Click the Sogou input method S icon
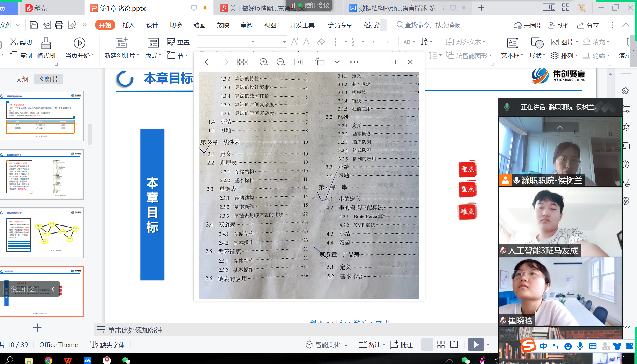Screen dimensions: 637x364 [528, 346]
